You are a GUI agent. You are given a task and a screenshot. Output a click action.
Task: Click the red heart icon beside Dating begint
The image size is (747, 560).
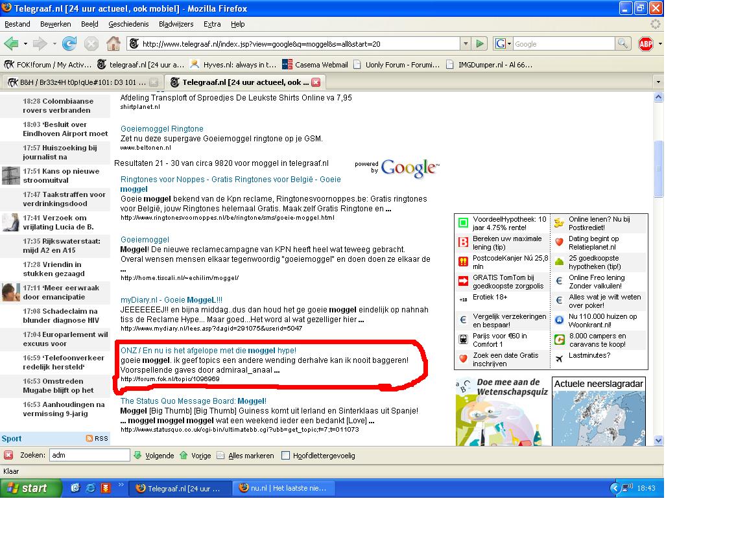pos(560,242)
